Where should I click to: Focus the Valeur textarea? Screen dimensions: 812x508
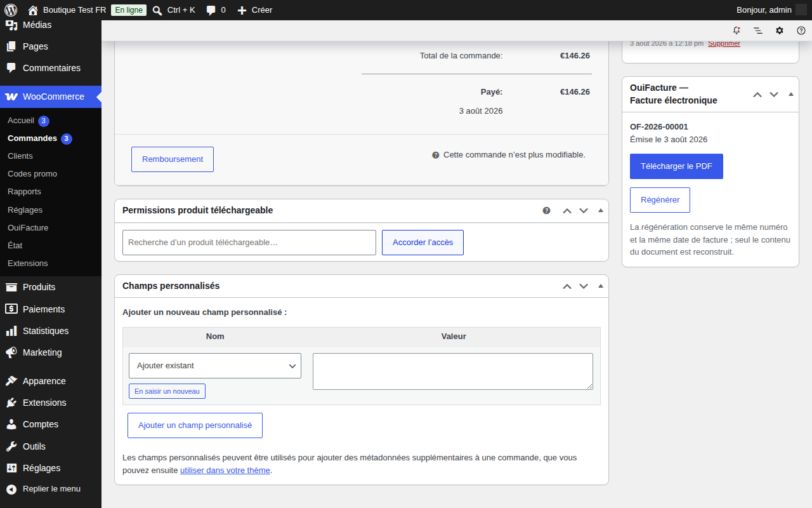tap(453, 371)
